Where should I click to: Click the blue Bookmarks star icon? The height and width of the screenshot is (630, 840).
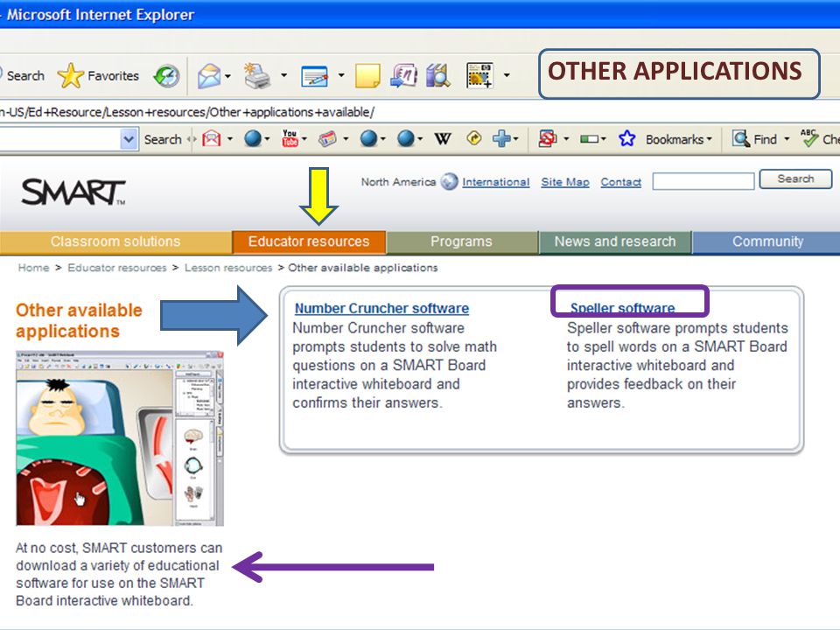[x=626, y=139]
